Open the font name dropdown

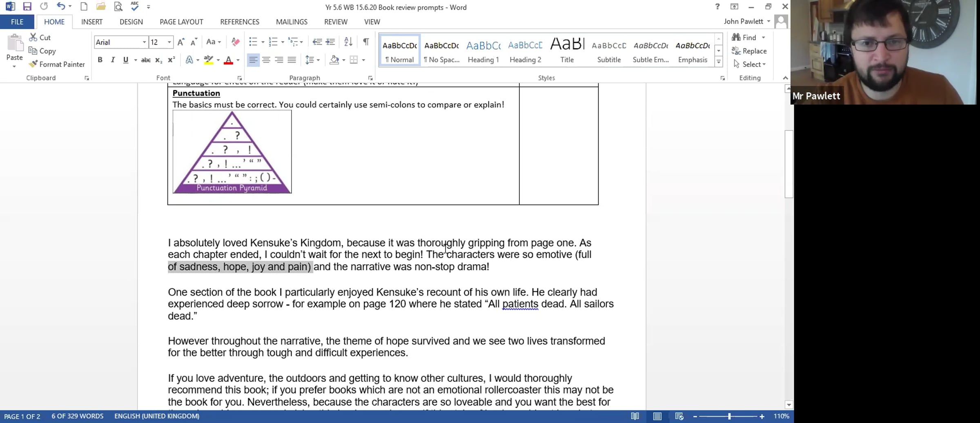coord(144,42)
